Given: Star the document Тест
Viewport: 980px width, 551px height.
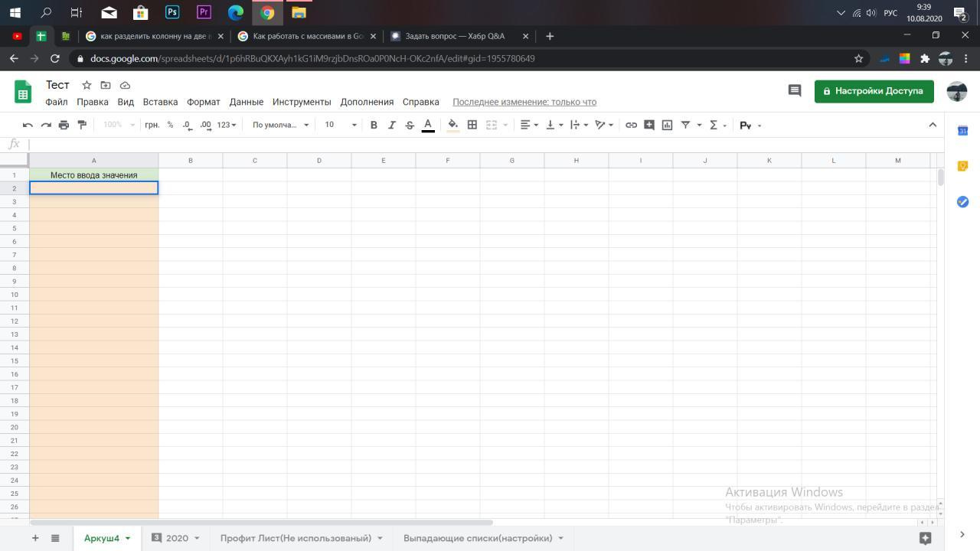Looking at the screenshot, I should click(87, 85).
